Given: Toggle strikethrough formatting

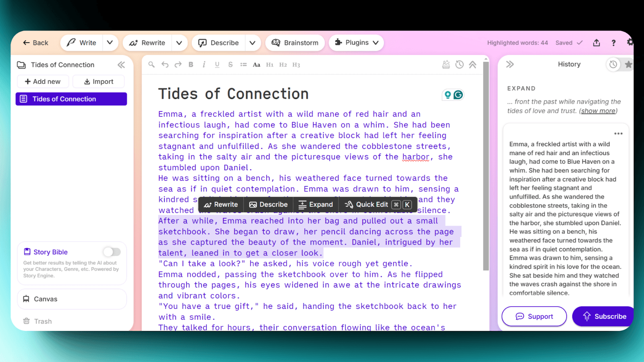Looking at the screenshot, I should (x=230, y=64).
